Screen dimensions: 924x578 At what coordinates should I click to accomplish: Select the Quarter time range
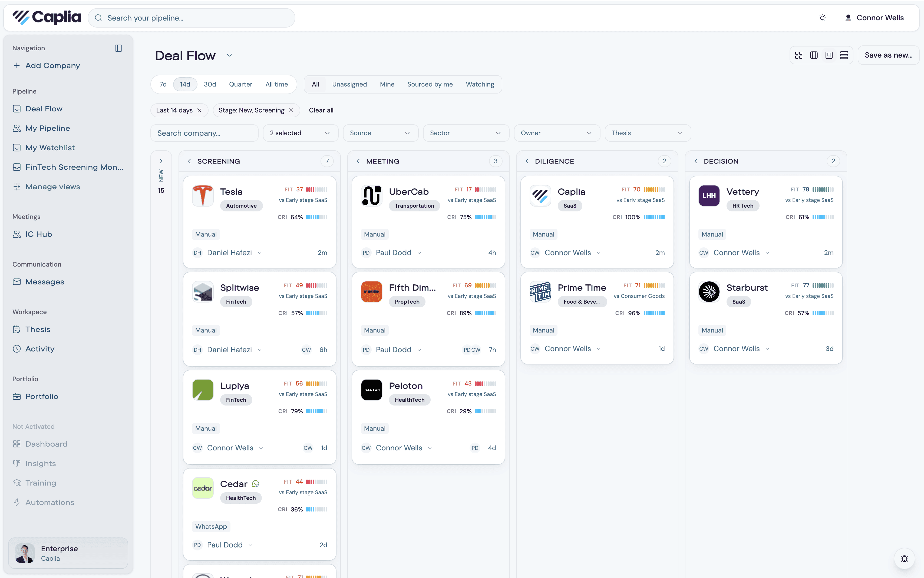pos(240,84)
